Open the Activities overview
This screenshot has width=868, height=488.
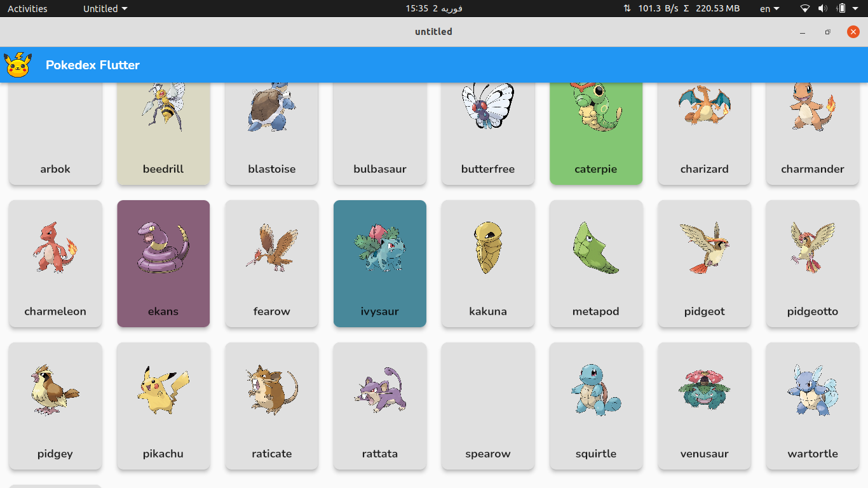point(27,8)
